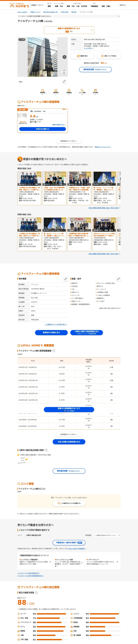
Task: Edit the 外観 photo caption with the pencil icon
Action: coord(64,81)
